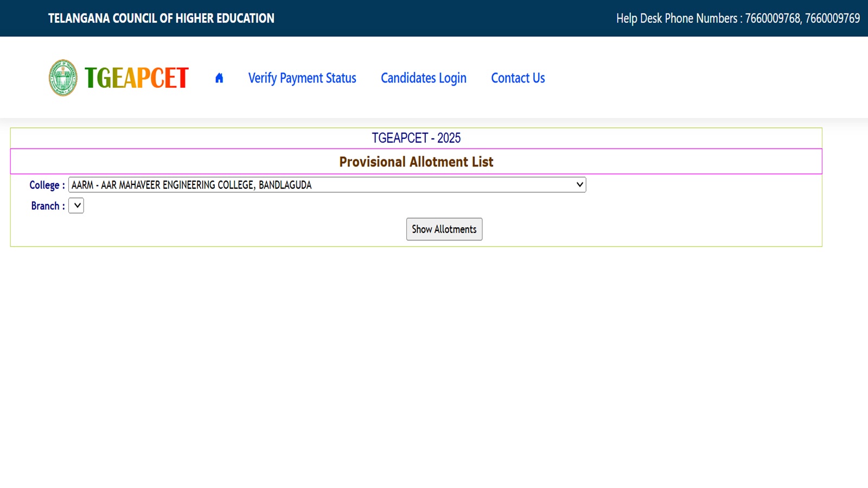Click Telangana Council of Higher Education header
Screen dimensions: 868x488
pyautogui.click(x=161, y=18)
